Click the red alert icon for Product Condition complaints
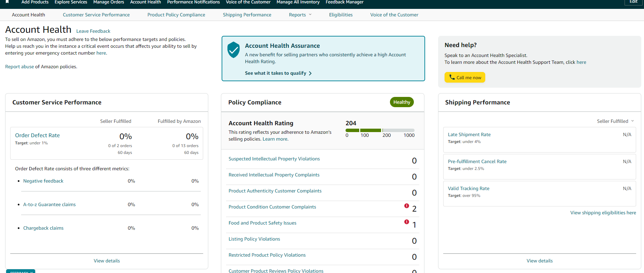 pyautogui.click(x=407, y=206)
